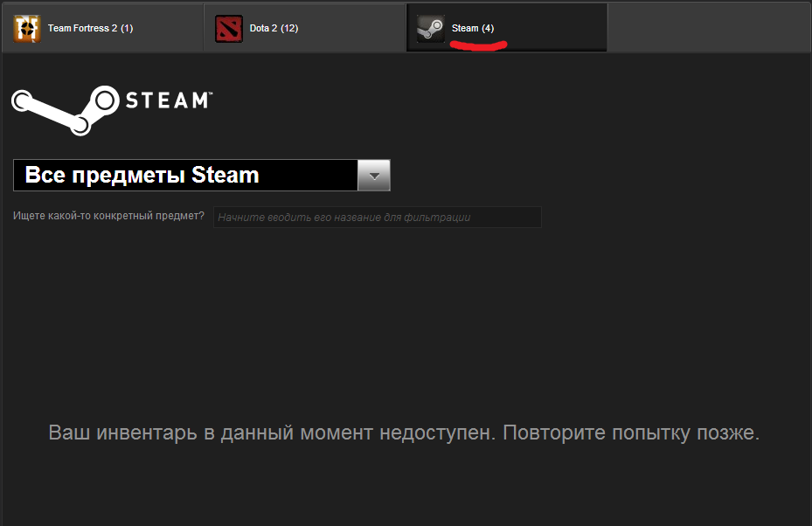Click the red underline beneath Steam tab
Viewport: 812px width, 526px height.
(478, 45)
